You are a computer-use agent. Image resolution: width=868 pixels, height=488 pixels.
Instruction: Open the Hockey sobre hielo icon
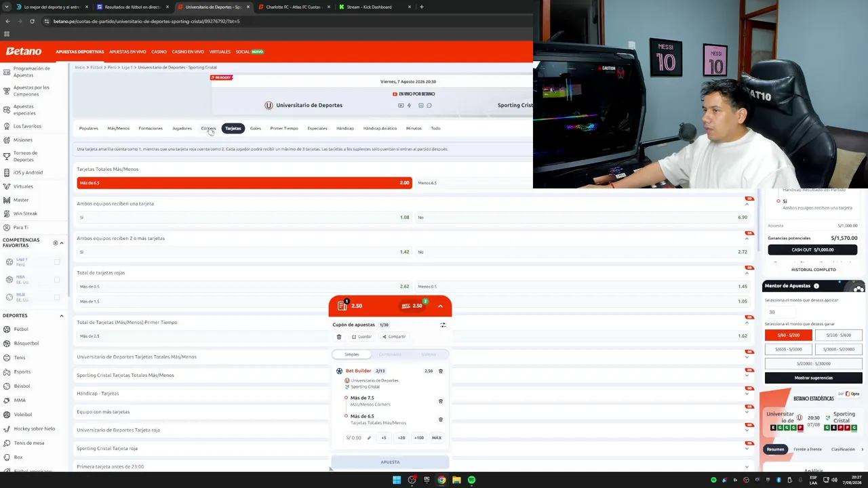[7, 429]
